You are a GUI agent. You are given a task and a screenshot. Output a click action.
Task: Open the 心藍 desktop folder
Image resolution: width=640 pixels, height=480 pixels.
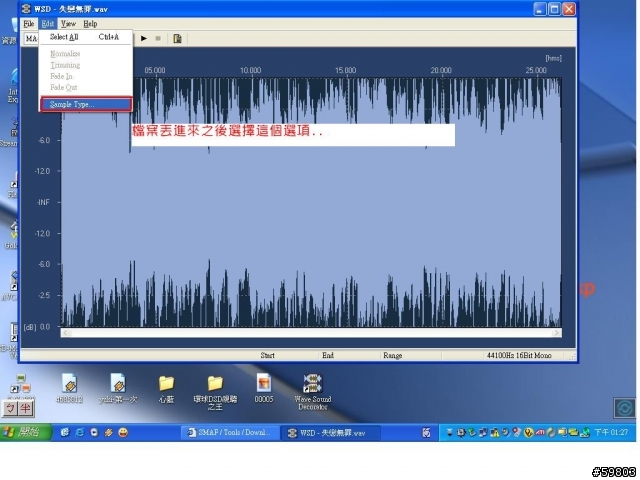pyautogui.click(x=166, y=383)
